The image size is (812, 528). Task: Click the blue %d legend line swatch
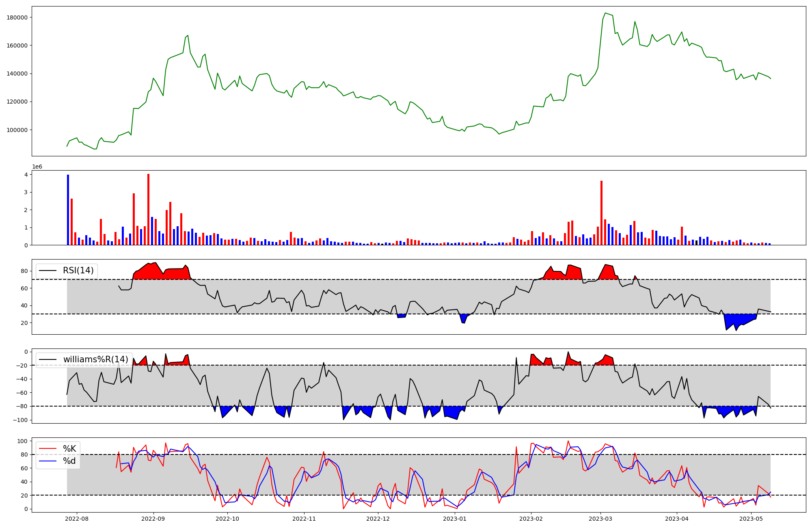click(x=48, y=461)
